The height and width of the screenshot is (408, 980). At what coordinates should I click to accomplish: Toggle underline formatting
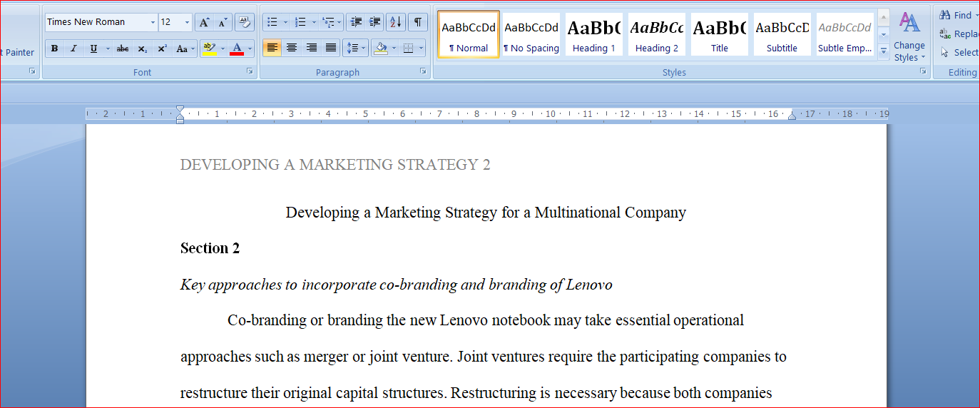click(x=93, y=49)
